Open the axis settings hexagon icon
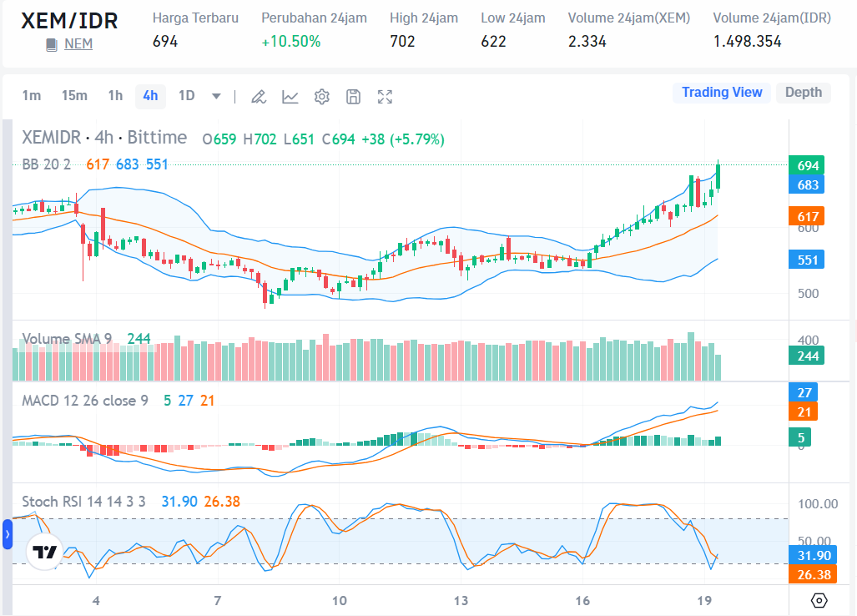857x616 pixels. click(x=819, y=600)
